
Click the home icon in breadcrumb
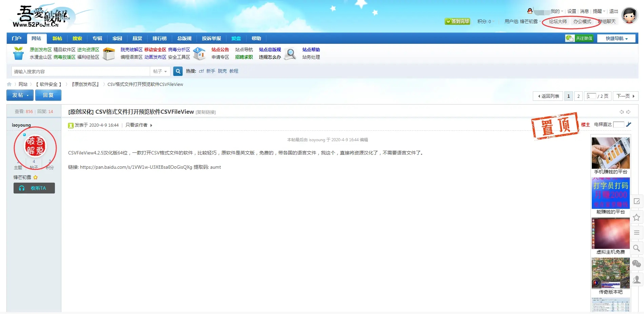click(x=9, y=84)
